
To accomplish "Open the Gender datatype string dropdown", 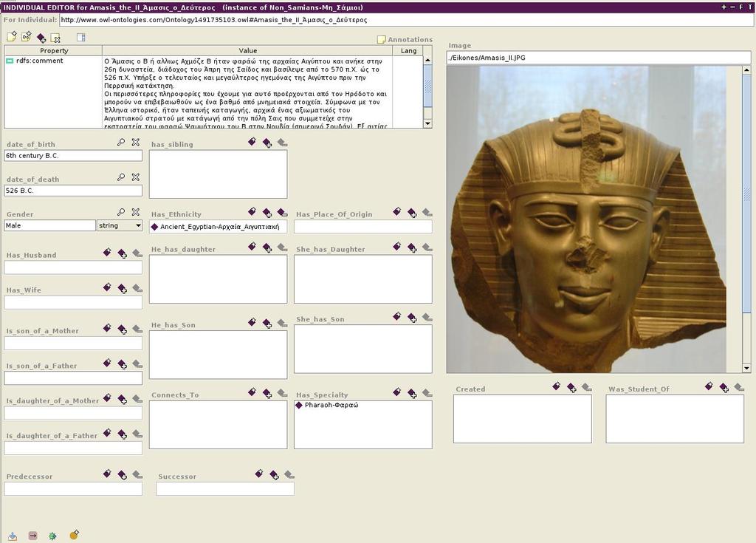I will (x=120, y=225).
